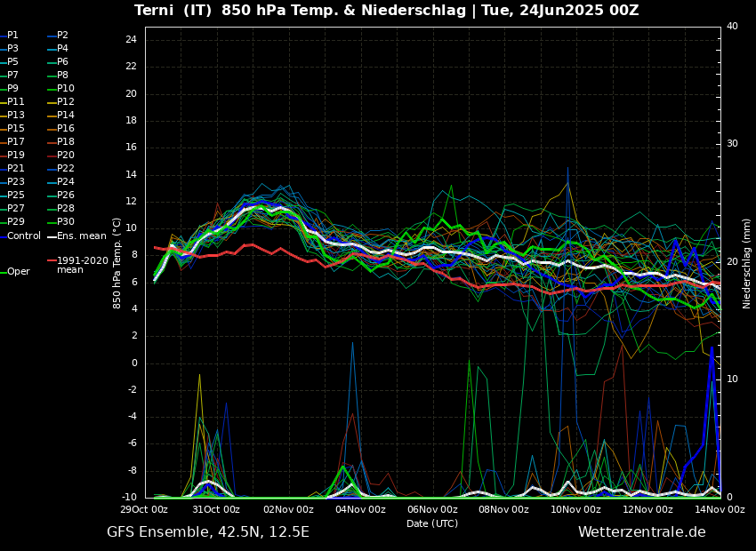Click the GFS Ensemble coordinates caption

[208, 532]
